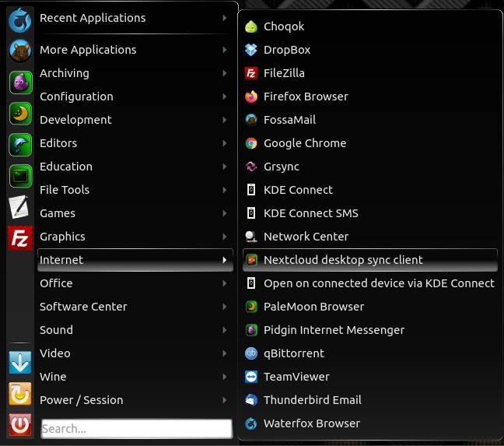
Task: Click the FileZilla icon in Internet submenu
Action: tap(251, 73)
